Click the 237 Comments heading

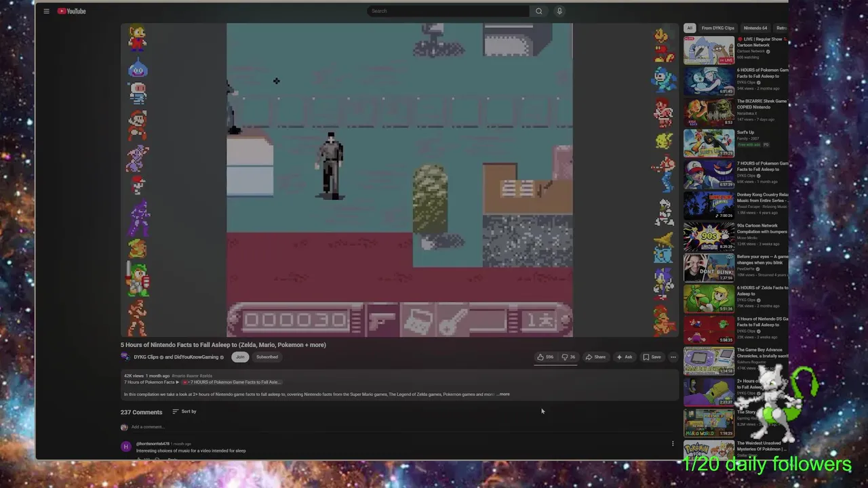[x=142, y=412]
